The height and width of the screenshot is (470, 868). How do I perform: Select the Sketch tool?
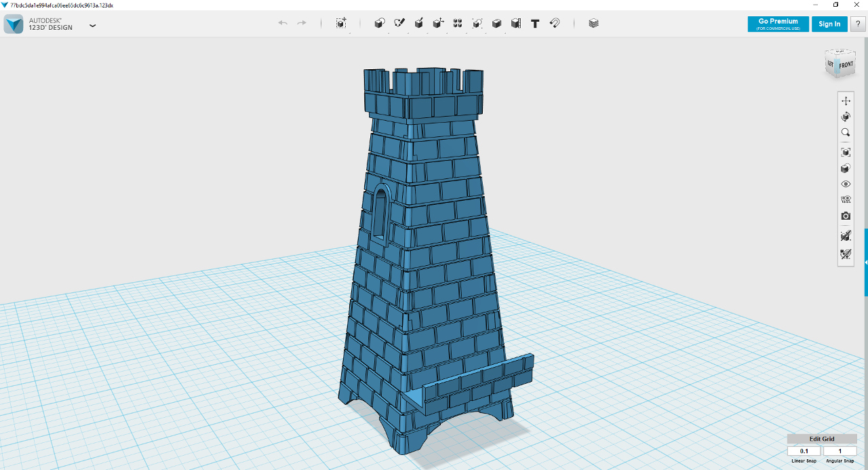point(399,23)
